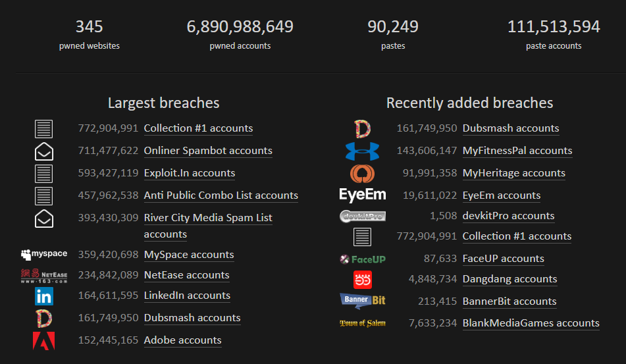The image size is (626, 364).
Task: Open Dubsmash accounts link under Recently added breaches
Action: pos(511,128)
